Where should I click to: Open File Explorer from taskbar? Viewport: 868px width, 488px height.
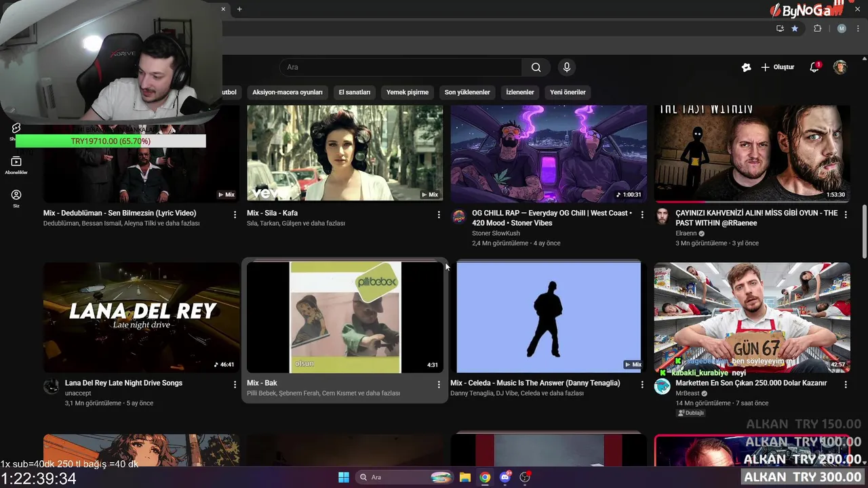465,477
